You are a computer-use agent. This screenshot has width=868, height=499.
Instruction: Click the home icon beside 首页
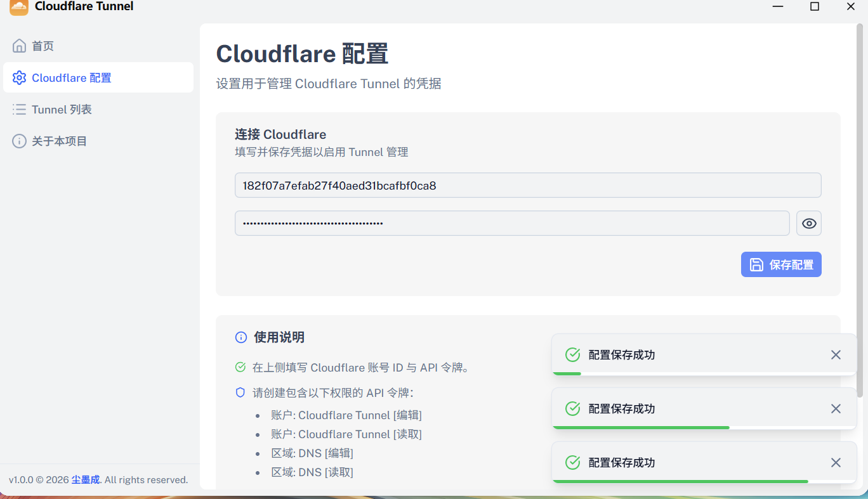[x=20, y=46]
